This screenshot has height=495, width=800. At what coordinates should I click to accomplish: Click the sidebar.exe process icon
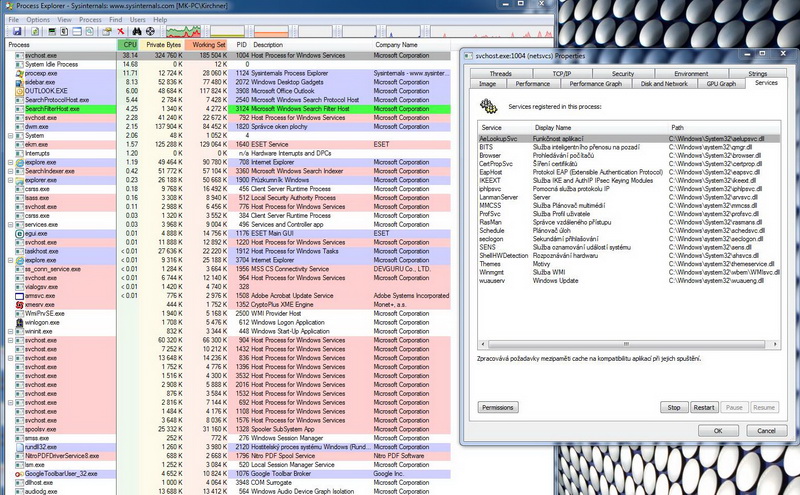19,82
